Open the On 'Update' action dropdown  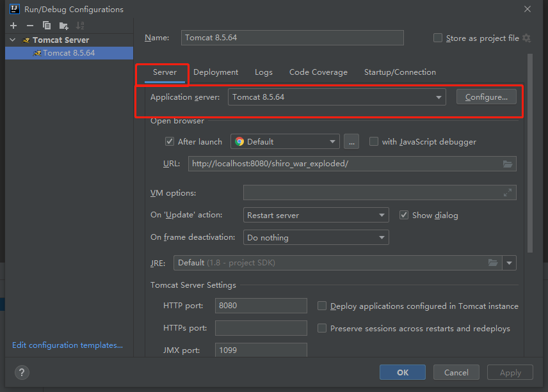381,215
